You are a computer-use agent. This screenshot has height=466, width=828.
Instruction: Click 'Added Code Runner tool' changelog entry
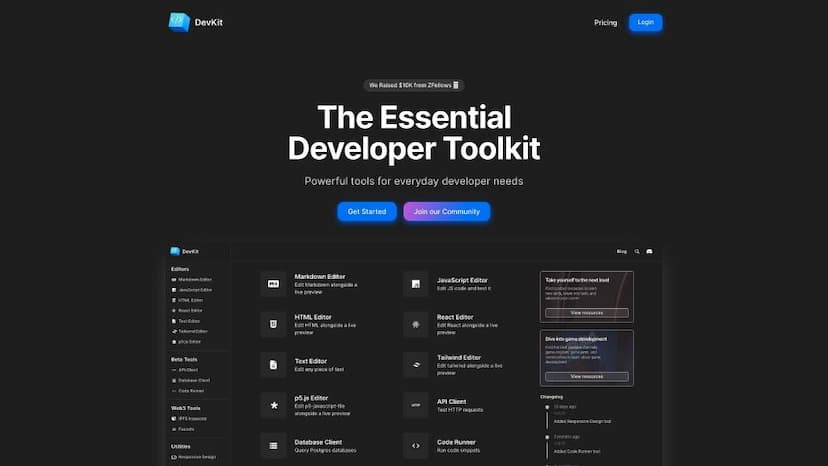tap(577, 452)
